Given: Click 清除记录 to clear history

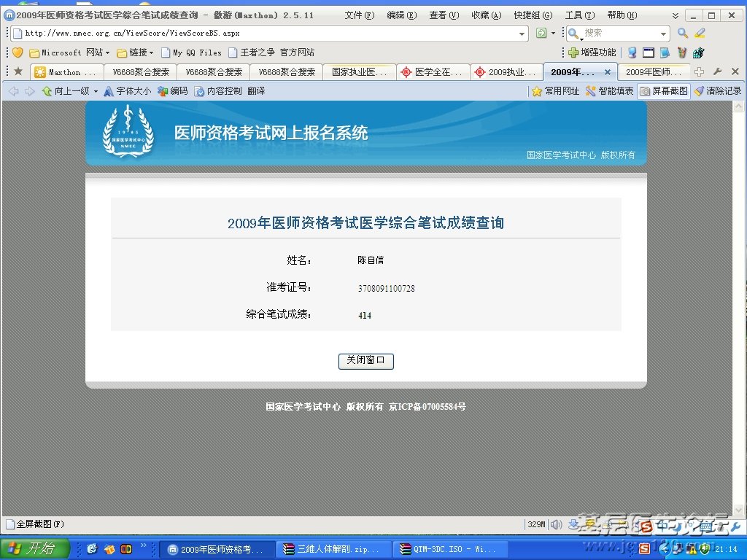Looking at the screenshot, I should pyautogui.click(x=717, y=91).
